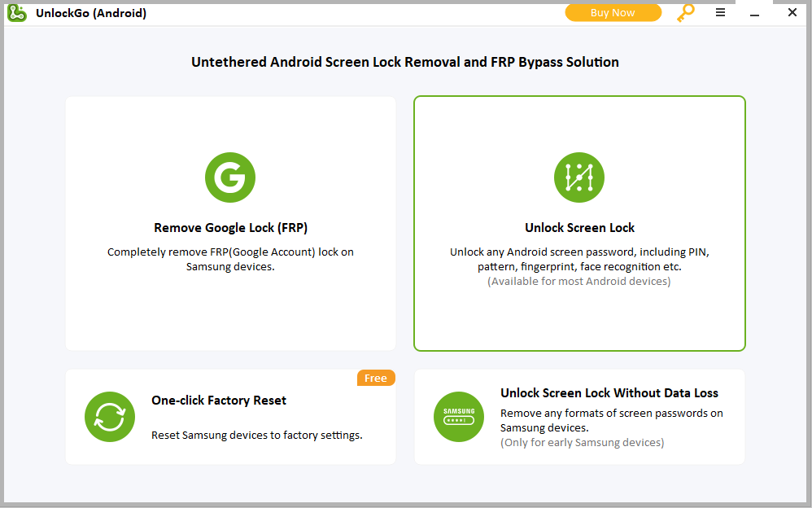Image resolution: width=812 pixels, height=508 pixels.
Task: Select the Unlock Screen Lock feature card
Action: click(x=579, y=223)
